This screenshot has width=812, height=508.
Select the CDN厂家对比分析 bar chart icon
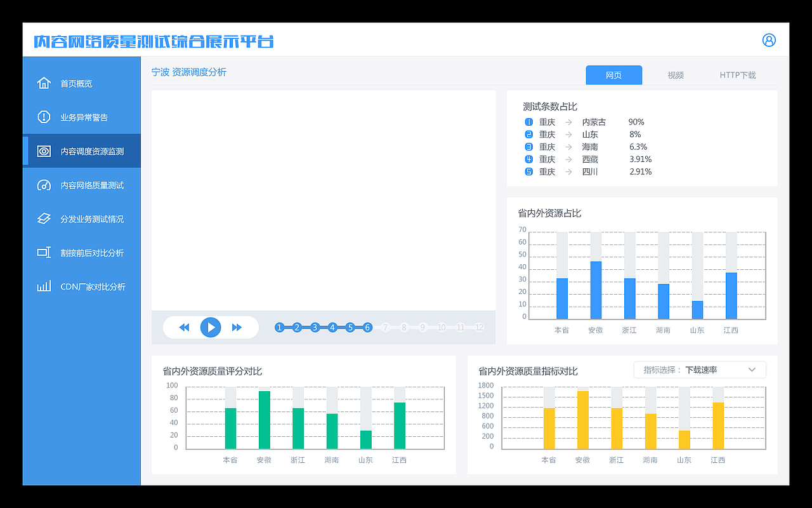pos(43,286)
